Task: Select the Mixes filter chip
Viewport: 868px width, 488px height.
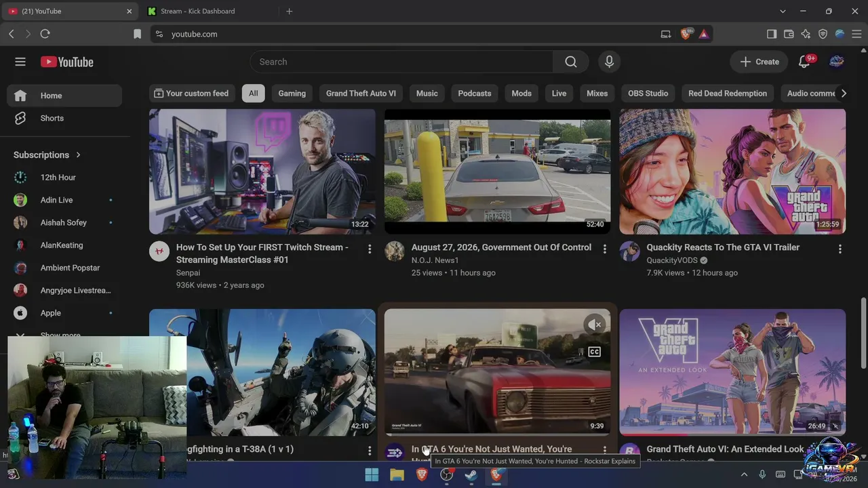Action: [597, 94]
